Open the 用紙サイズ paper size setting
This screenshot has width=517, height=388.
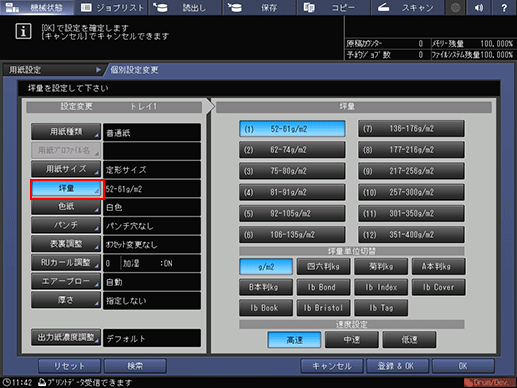(66, 169)
